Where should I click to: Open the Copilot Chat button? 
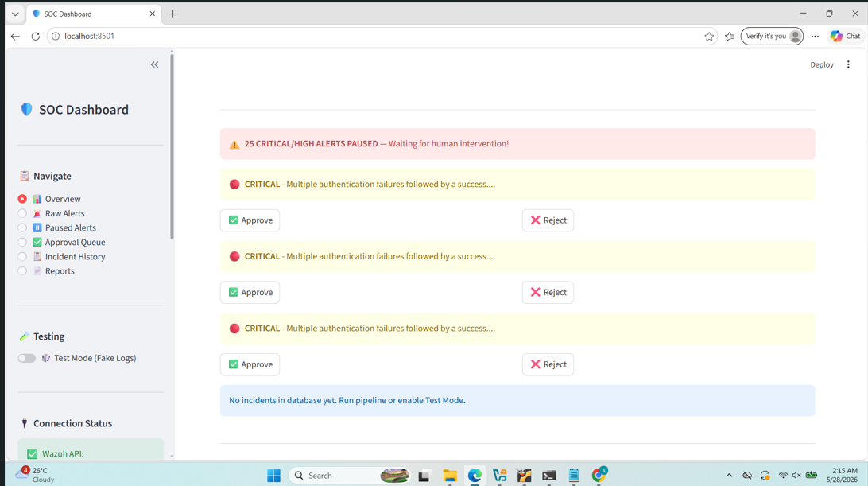(x=845, y=36)
